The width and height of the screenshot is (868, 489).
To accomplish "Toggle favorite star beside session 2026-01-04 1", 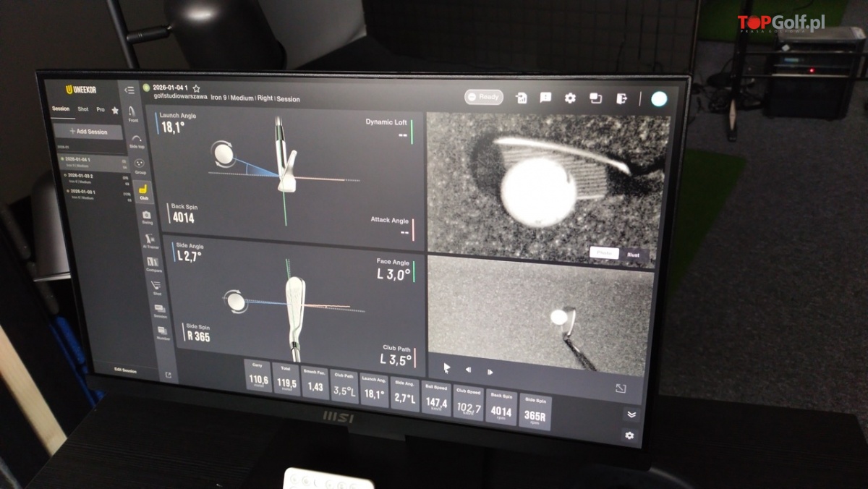I will pos(196,88).
